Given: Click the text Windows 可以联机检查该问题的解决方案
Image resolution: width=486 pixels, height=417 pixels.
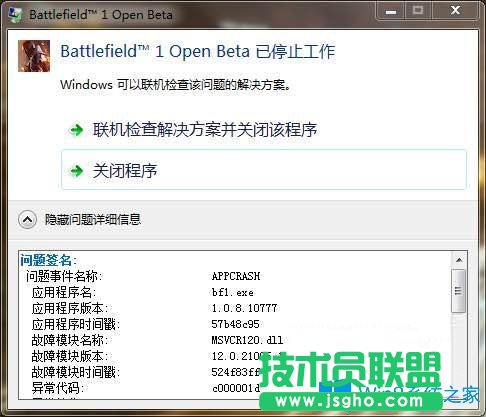Looking at the screenshot, I should tap(175, 85).
